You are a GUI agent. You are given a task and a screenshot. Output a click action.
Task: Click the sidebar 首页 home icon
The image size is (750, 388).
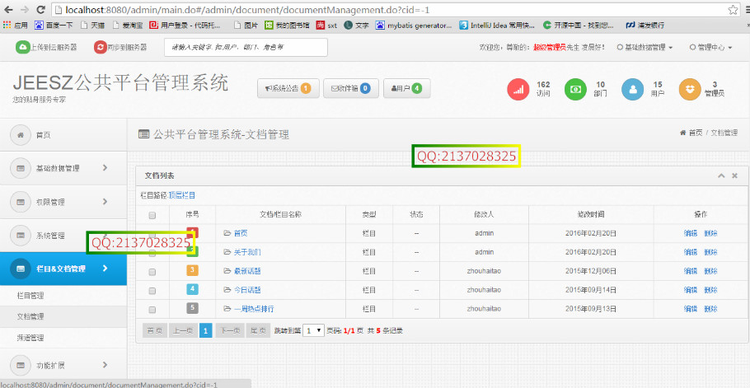(x=21, y=135)
